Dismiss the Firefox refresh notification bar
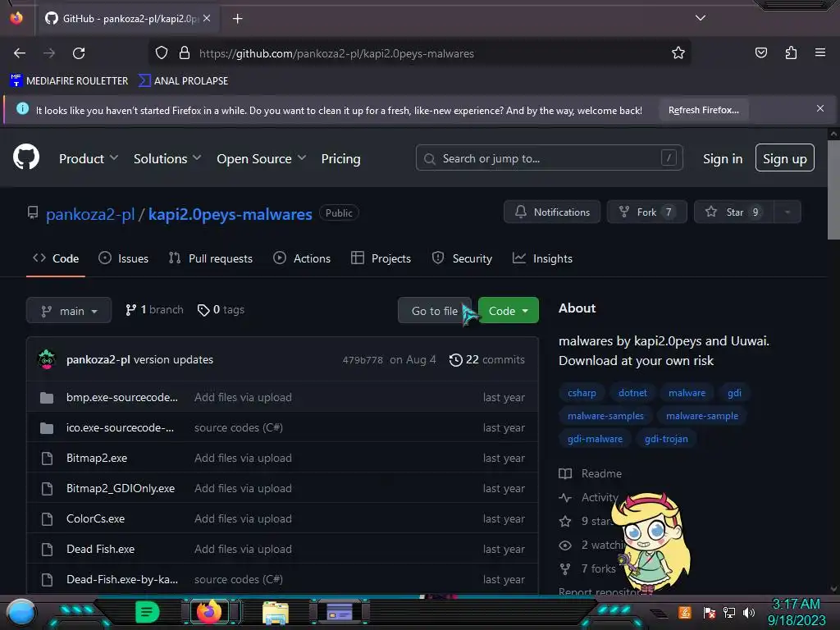 tap(820, 109)
